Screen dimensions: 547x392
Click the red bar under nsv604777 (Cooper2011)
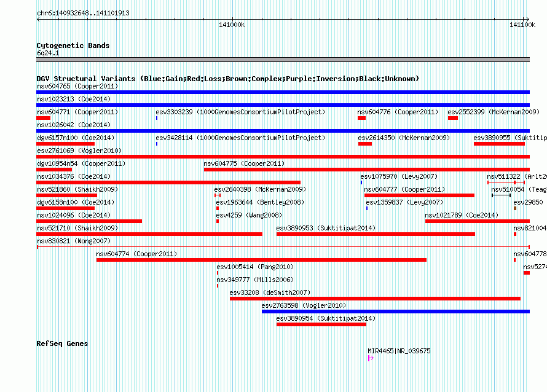(419, 195)
